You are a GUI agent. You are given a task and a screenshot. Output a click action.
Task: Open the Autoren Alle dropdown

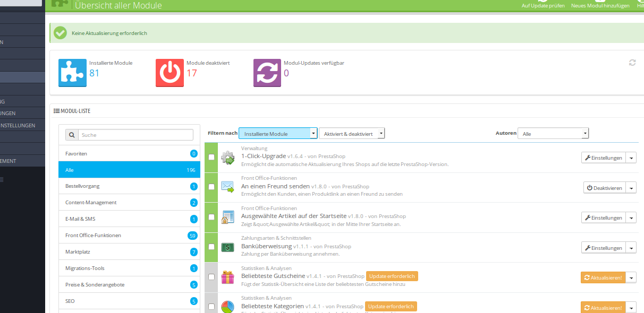click(x=553, y=134)
